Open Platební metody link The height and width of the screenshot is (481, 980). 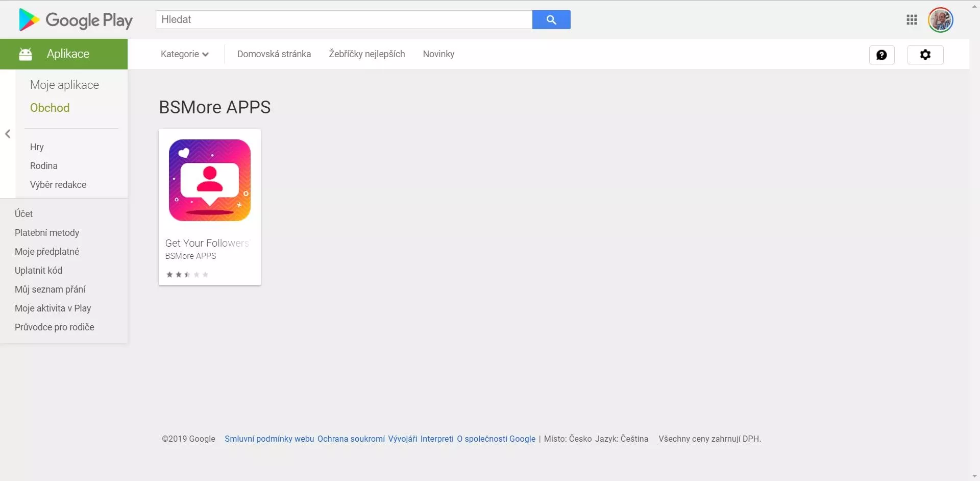[x=47, y=233]
